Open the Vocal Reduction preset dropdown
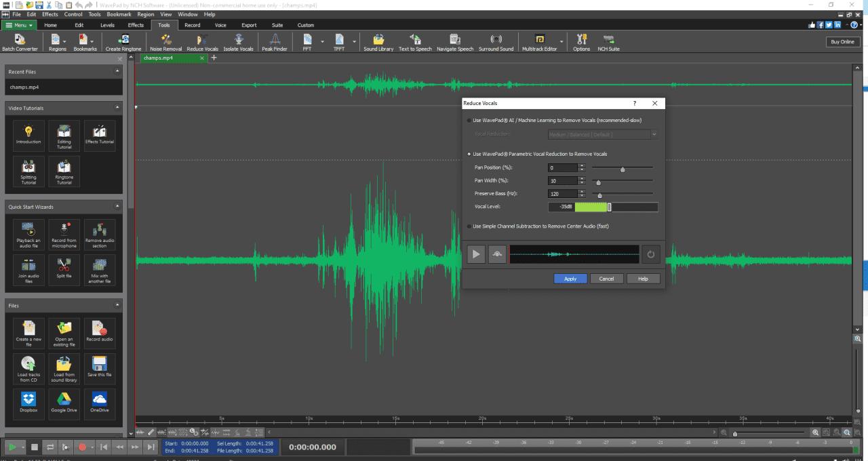This screenshot has height=461, width=868. (654, 134)
